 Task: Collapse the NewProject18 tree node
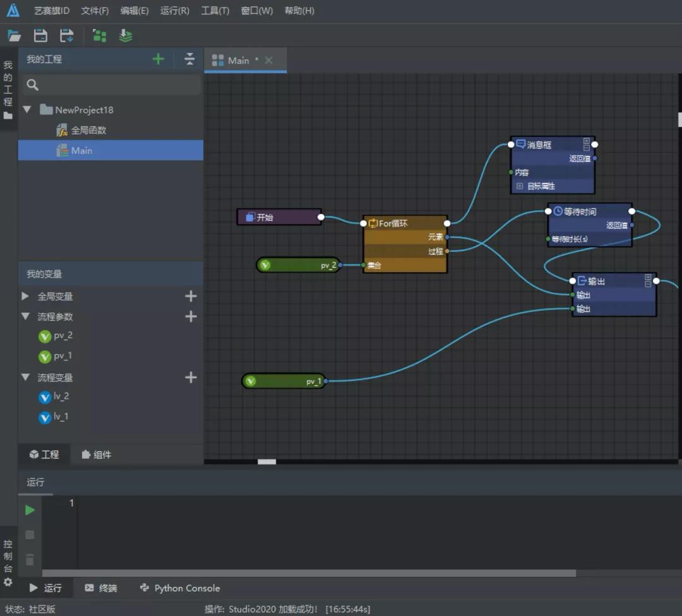27,110
